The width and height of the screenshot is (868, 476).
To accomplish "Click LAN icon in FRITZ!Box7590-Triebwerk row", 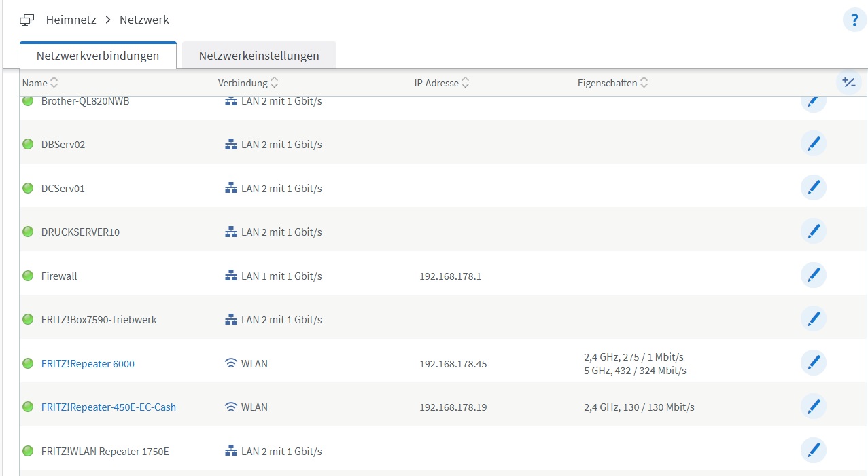I will tap(231, 319).
